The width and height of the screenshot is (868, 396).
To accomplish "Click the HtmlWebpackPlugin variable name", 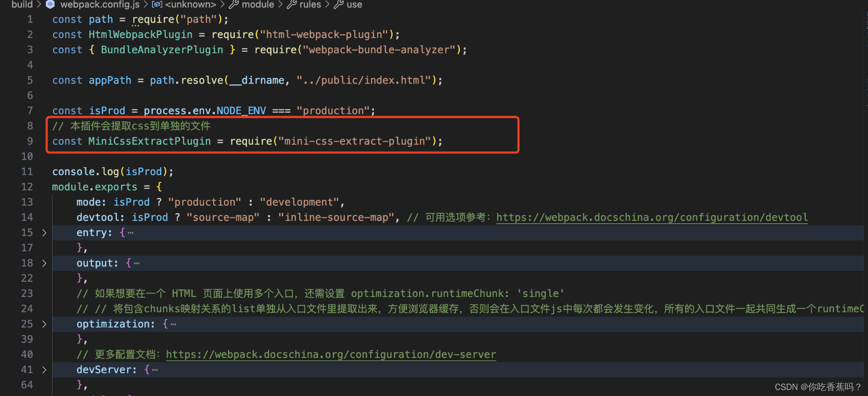I will click(x=141, y=35).
